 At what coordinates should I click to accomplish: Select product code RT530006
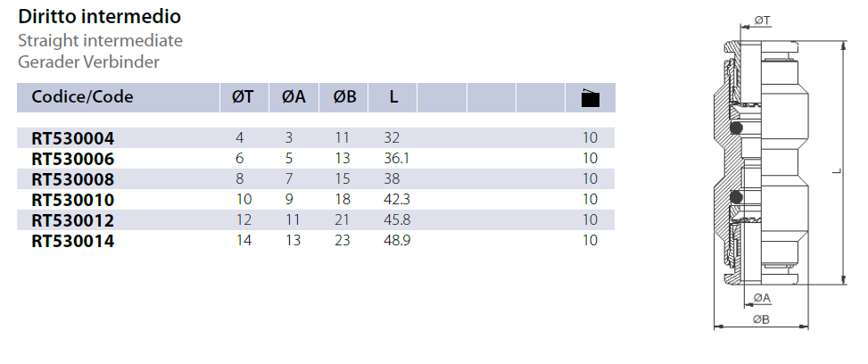point(73,159)
